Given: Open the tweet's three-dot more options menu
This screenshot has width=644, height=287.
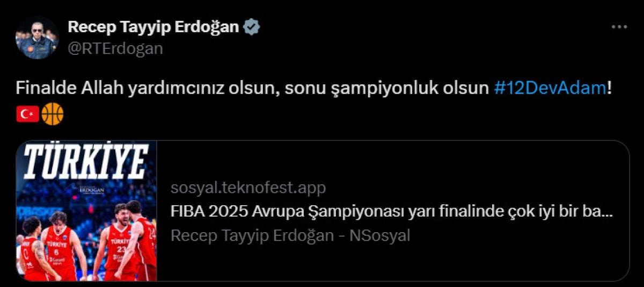Looking at the screenshot, I should point(619,27).
